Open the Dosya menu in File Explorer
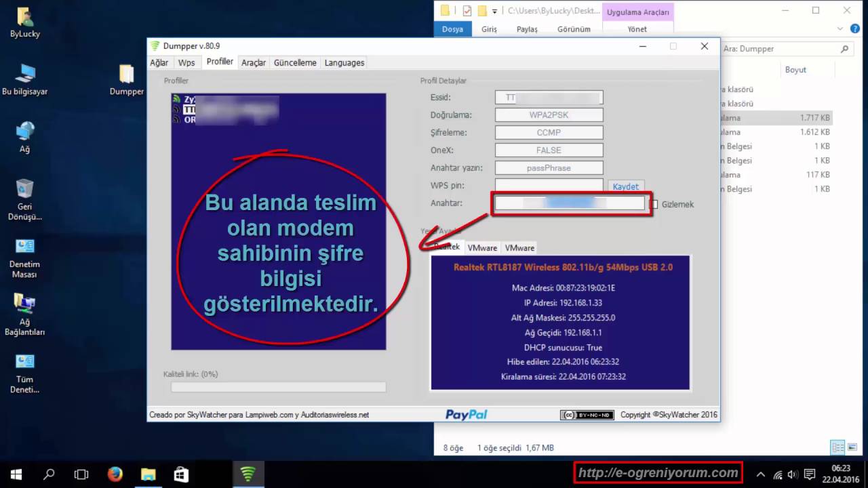Screen dimensions: 868x488 (x=453, y=29)
